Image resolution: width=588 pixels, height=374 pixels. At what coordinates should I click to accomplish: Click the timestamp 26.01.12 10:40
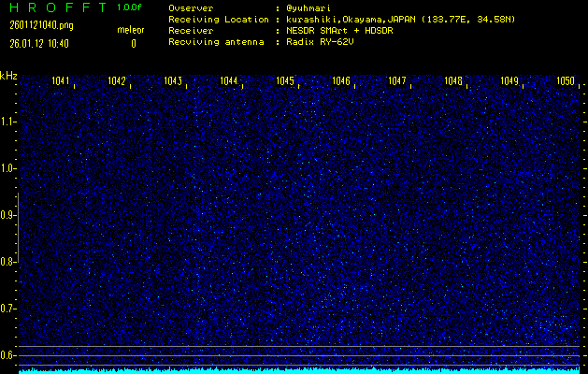39,44
